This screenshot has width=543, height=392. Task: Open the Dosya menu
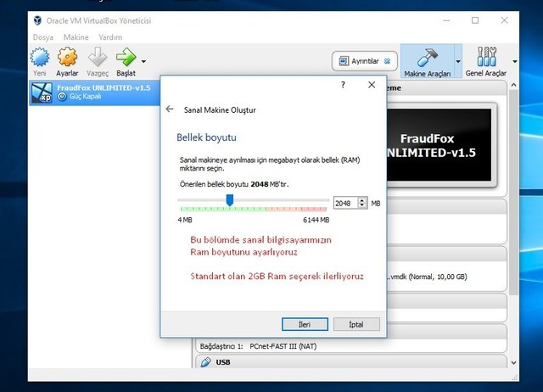tap(43, 37)
